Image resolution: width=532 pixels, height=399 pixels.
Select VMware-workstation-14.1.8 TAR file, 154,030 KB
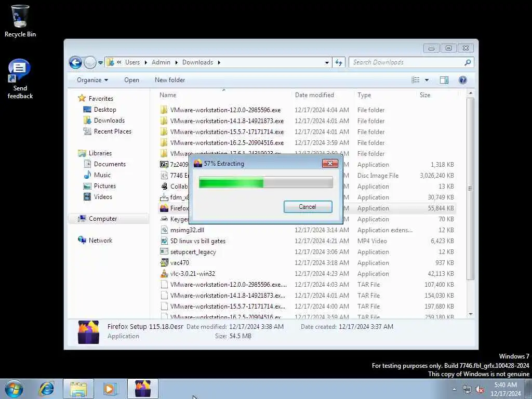coord(307,296)
